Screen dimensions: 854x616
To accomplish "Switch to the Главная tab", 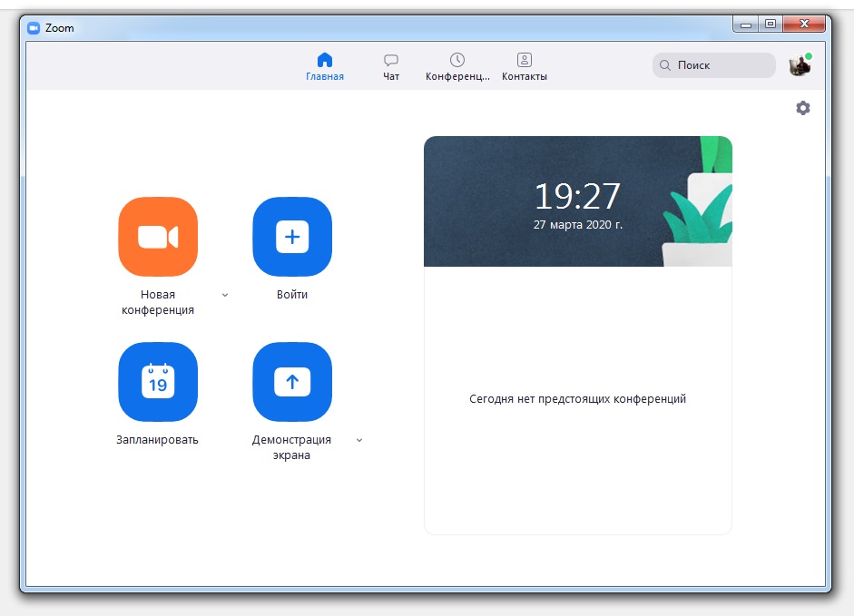I will (325, 67).
